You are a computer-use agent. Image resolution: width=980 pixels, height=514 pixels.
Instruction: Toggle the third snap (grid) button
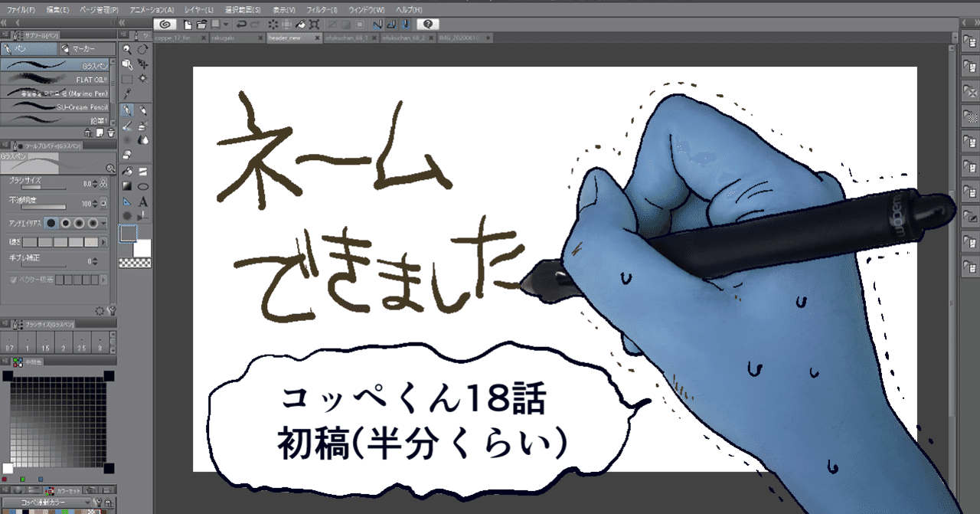tap(407, 25)
